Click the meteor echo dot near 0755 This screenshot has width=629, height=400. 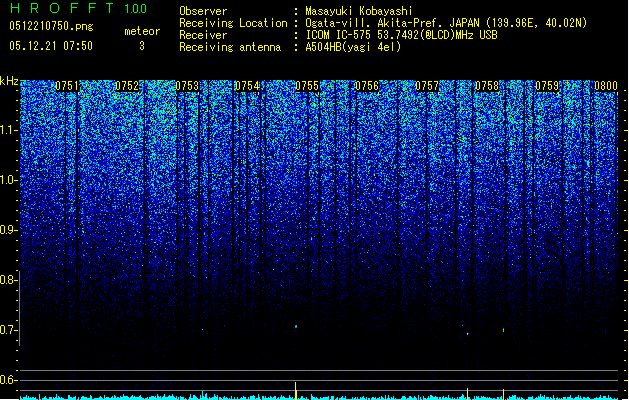click(296, 327)
